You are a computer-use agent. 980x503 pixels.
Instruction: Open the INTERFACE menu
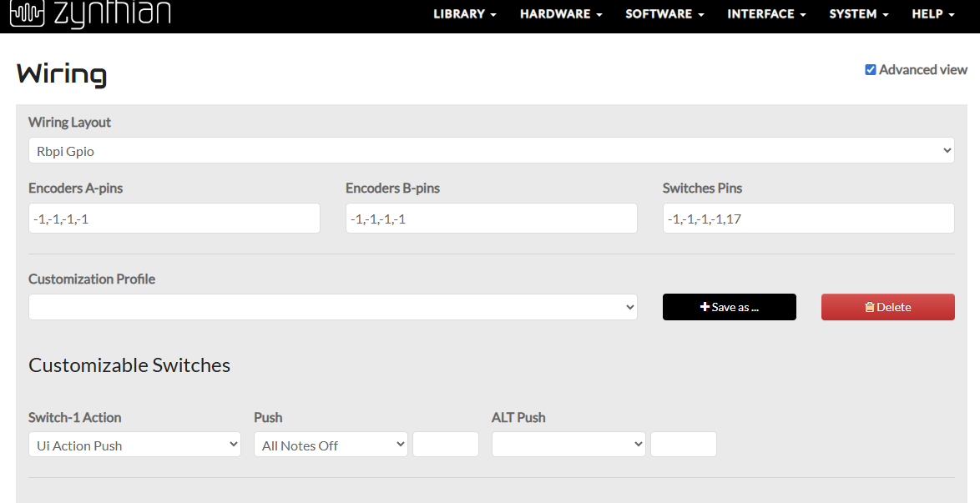[x=766, y=14]
